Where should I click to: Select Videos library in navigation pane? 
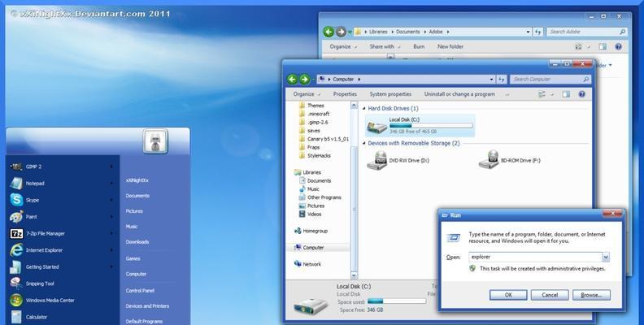(310, 214)
